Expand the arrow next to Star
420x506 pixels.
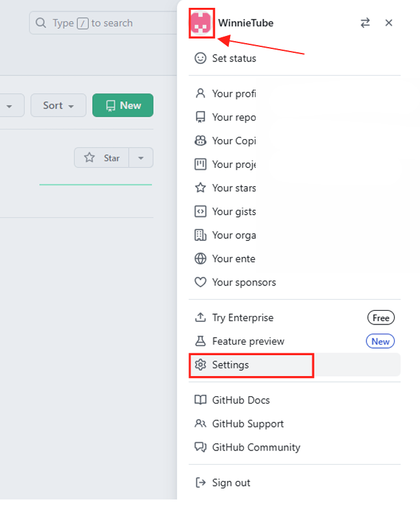pyautogui.click(x=141, y=158)
